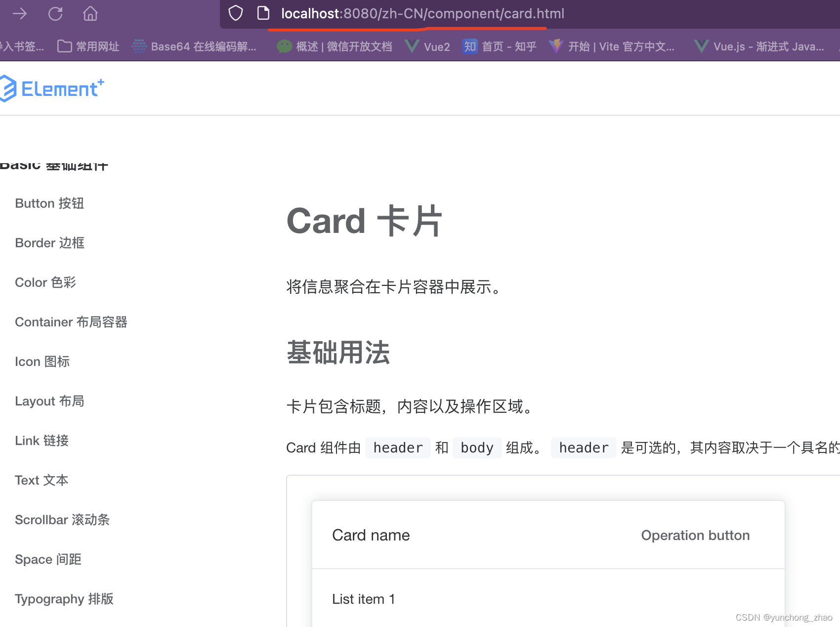Open the browser home page

(90, 14)
